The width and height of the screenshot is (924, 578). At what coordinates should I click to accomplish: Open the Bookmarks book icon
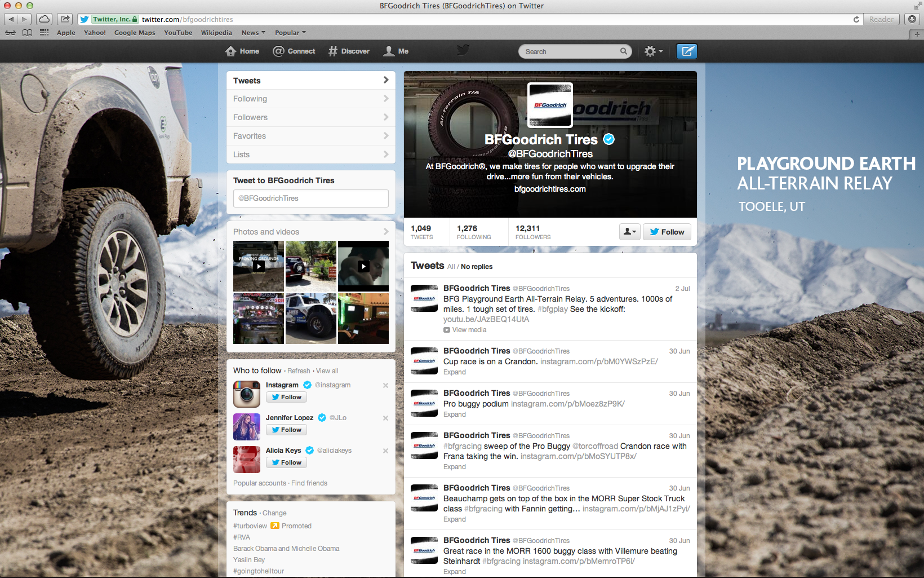pos(27,33)
